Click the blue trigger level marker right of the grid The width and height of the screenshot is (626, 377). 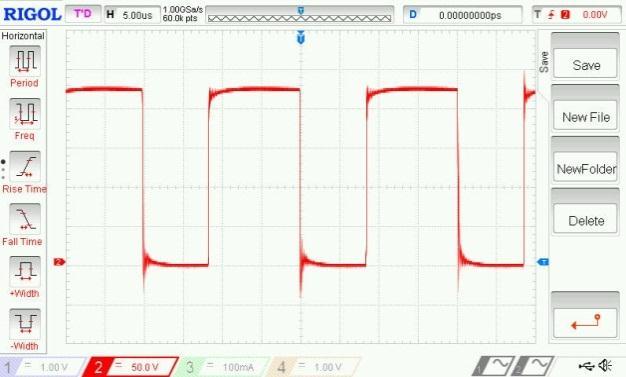543,262
